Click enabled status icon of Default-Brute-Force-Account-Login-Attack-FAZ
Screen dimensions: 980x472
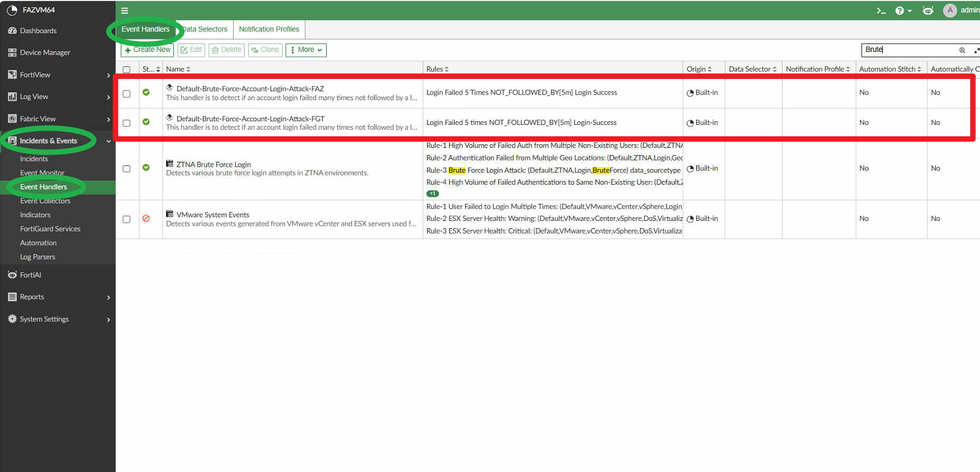pos(146,92)
